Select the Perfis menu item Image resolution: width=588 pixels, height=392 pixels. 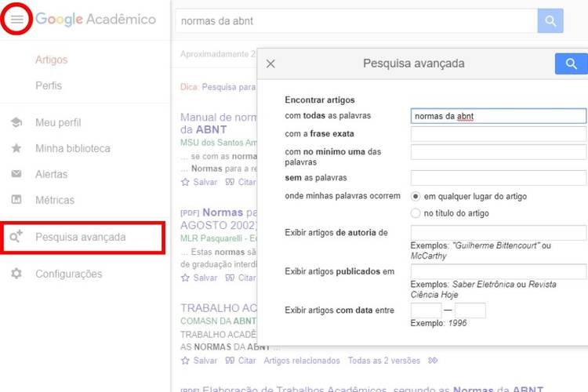49,86
